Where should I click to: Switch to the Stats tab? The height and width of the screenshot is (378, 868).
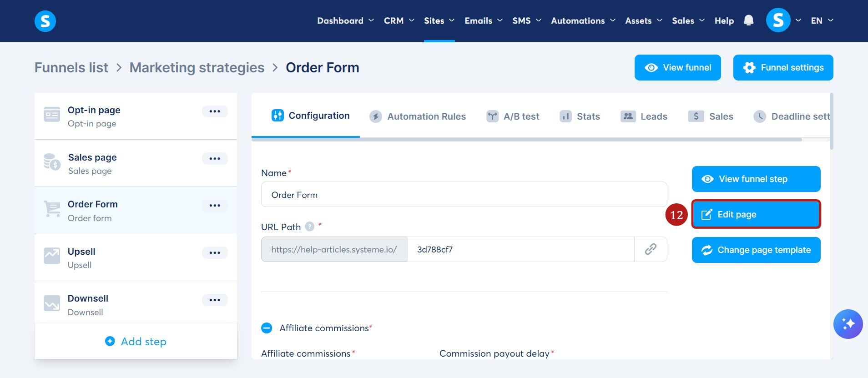point(580,116)
